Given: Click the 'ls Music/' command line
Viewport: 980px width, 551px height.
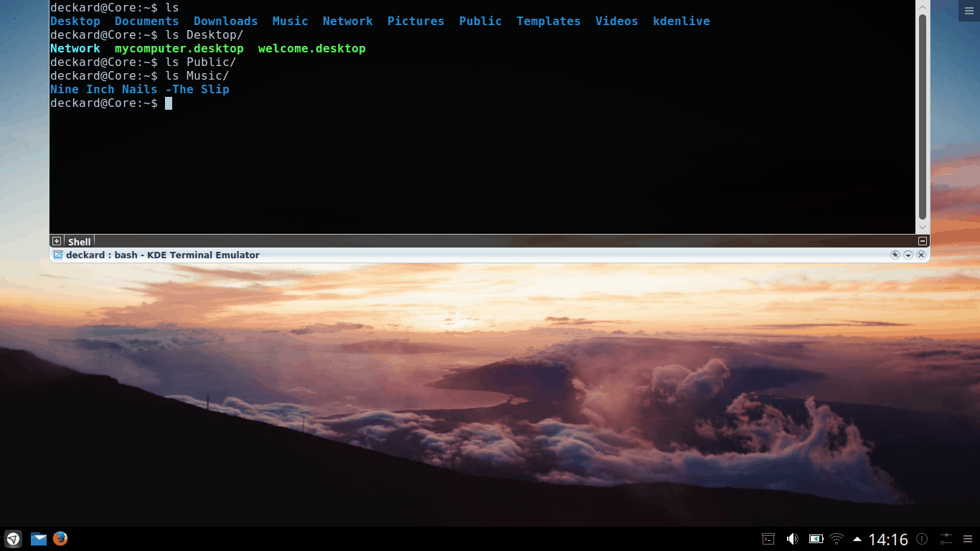Looking at the screenshot, I should tap(140, 75).
